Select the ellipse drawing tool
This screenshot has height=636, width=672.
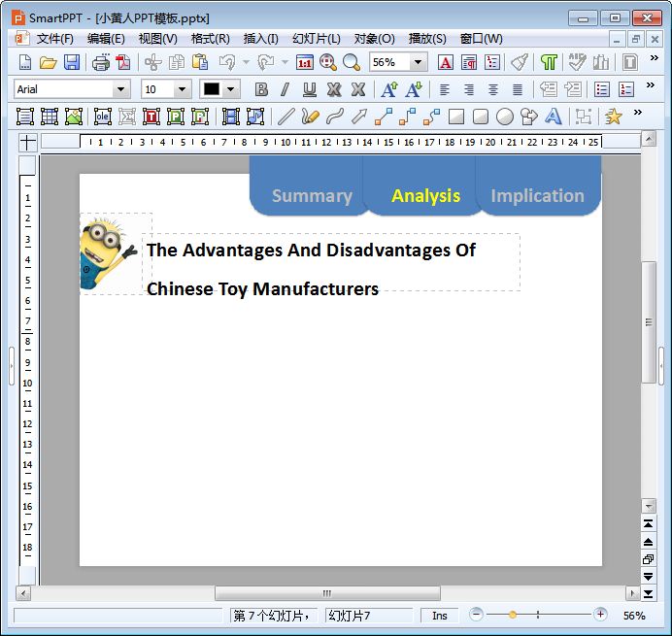504,117
